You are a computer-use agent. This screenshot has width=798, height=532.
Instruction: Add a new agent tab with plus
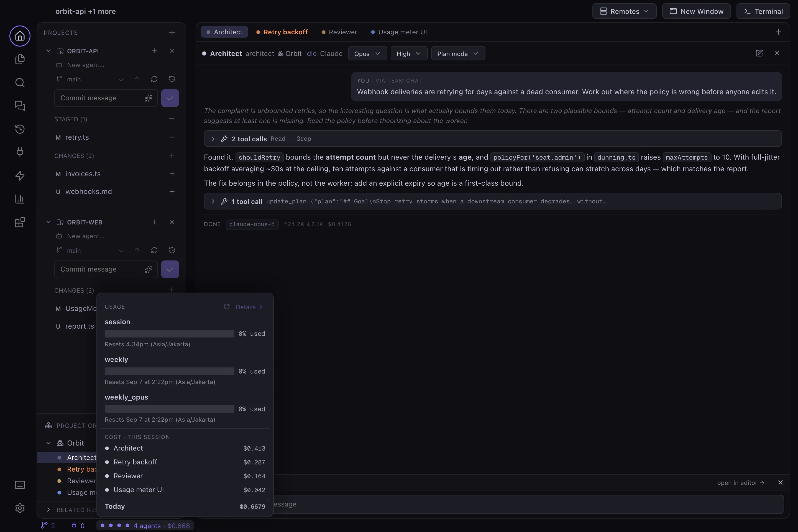tap(778, 32)
